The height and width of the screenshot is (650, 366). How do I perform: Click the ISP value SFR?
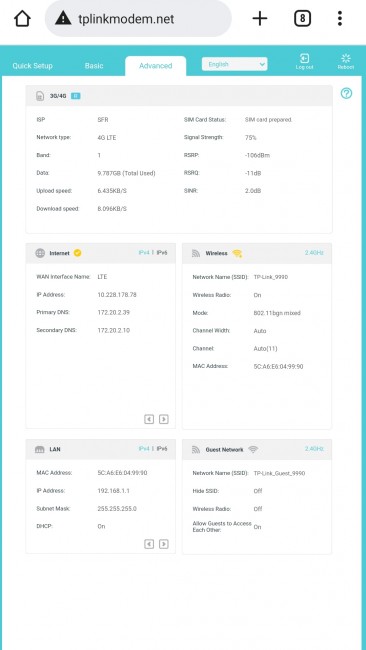click(103, 120)
